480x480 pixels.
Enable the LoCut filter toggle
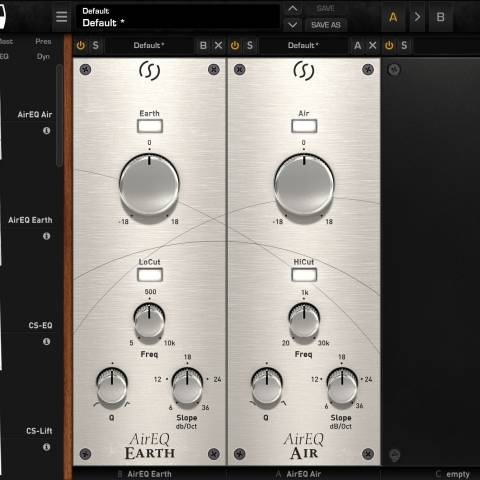(150, 275)
